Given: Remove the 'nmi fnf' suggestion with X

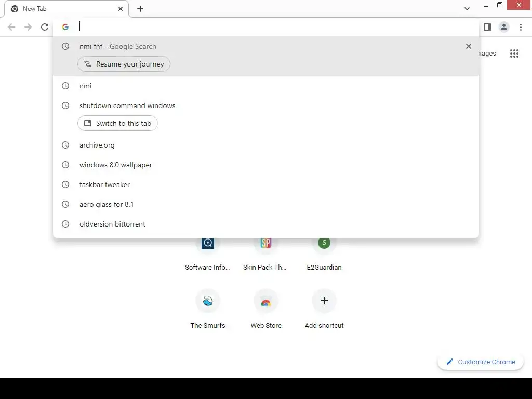Looking at the screenshot, I should point(469,46).
